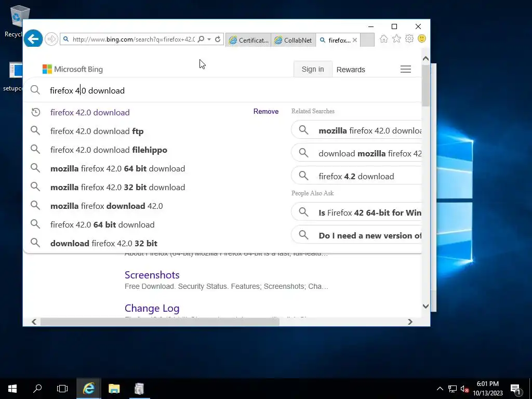
Task: Click magnifier icon next to ftp suggestion
Action: [35, 130]
